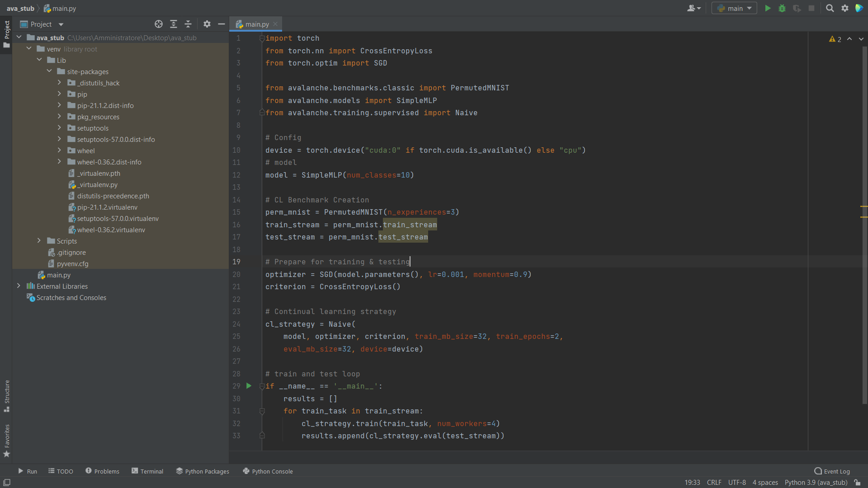The width and height of the screenshot is (868, 488).
Task: Run the main configuration with the green play icon
Action: coord(768,8)
